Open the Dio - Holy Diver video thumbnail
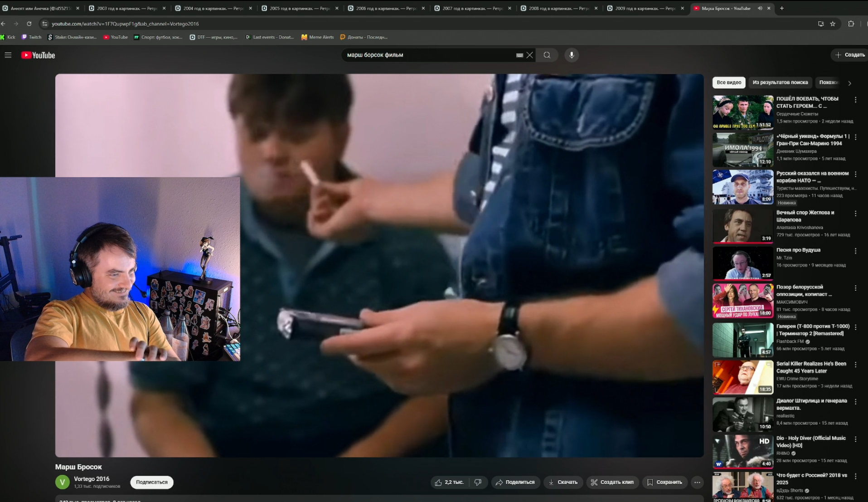 tap(742, 451)
